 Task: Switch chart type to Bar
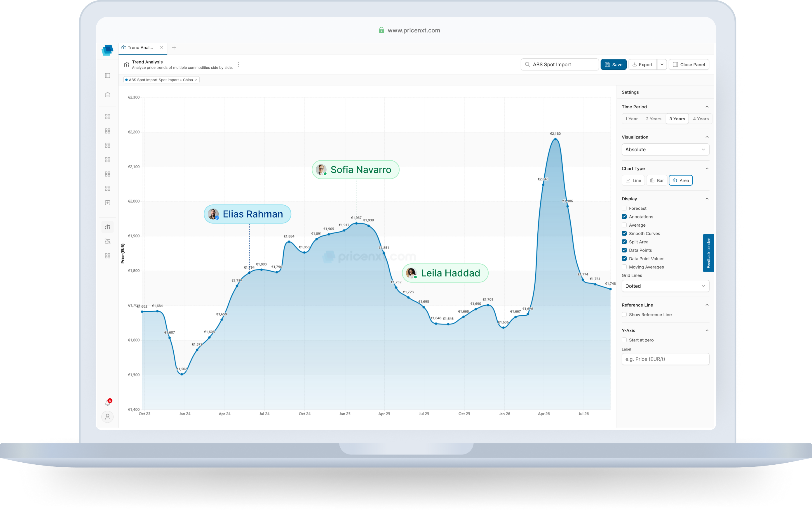657,180
